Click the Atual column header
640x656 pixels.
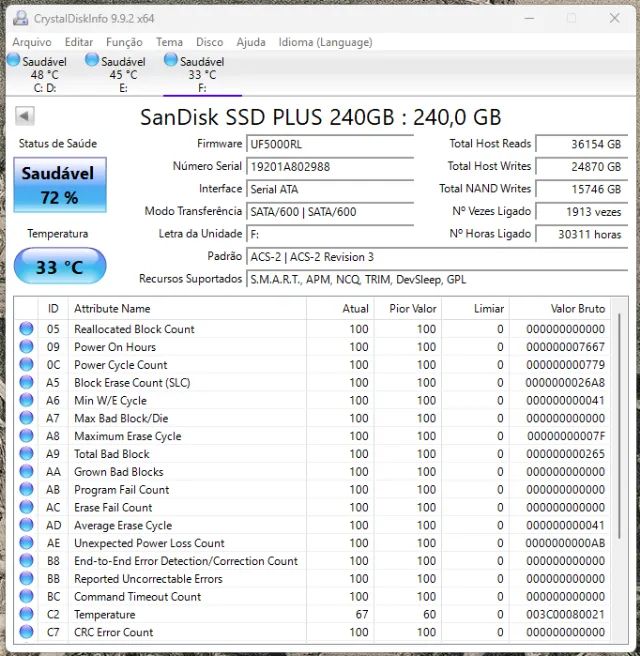click(340, 309)
